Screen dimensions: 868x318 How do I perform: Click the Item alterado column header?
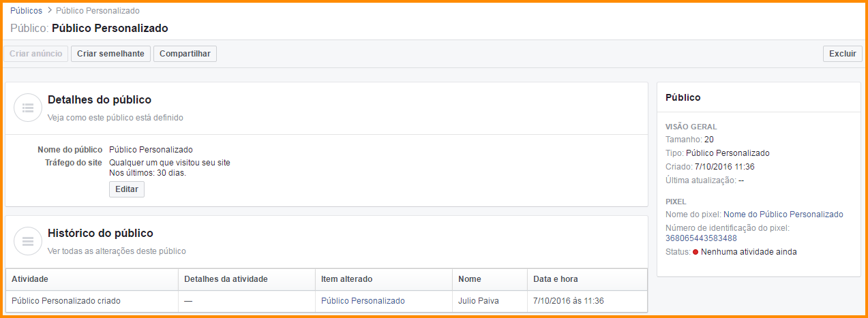(x=346, y=279)
